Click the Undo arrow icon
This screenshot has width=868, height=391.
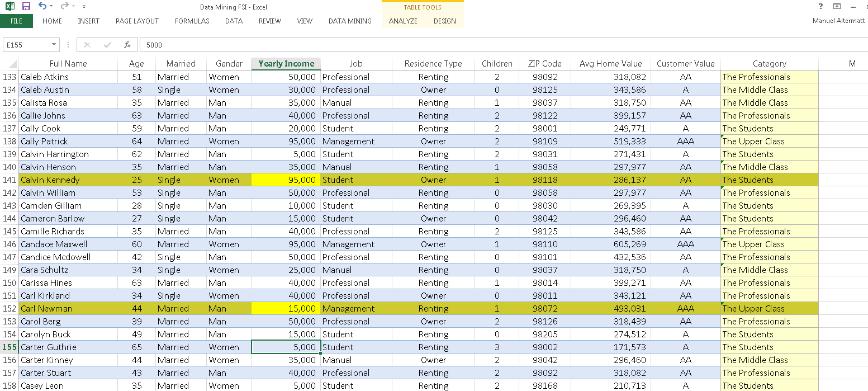[42, 6]
